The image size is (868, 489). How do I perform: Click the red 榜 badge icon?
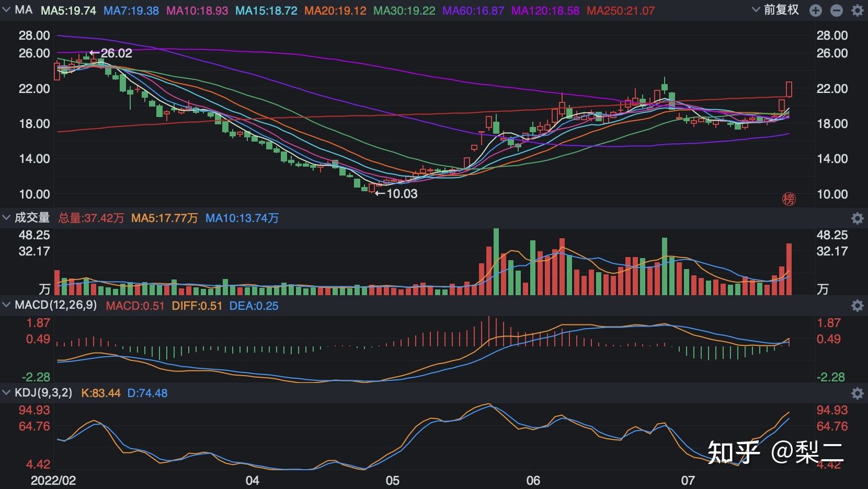(x=789, y=199)
